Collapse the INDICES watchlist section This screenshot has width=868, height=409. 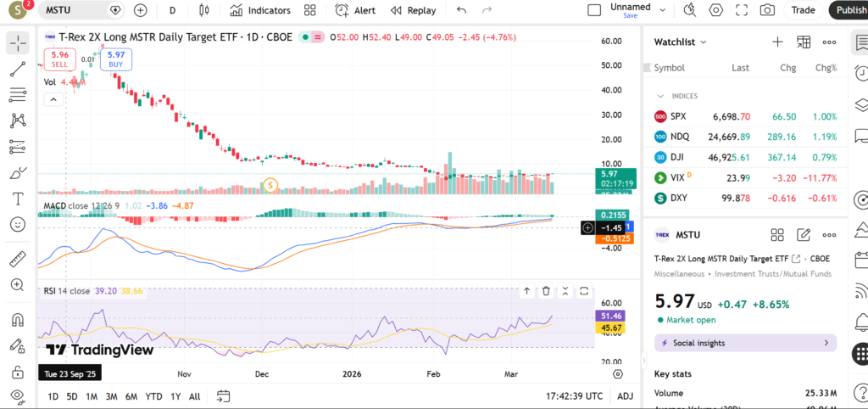click(x=660, y=96)
